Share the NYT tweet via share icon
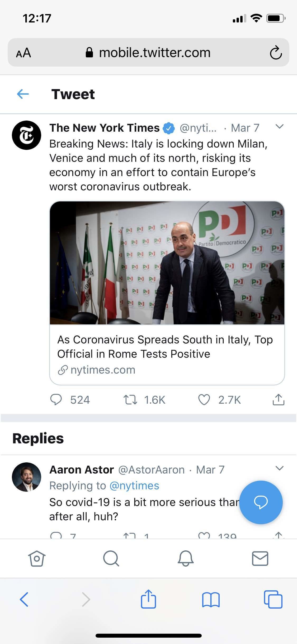 [279, 400]
